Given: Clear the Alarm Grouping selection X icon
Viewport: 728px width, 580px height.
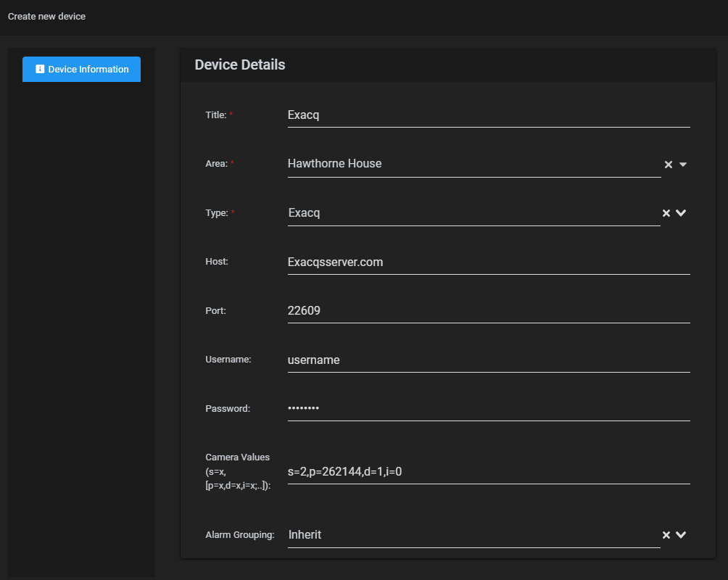Looking at the screenshot, I should (x=666, y=535).
